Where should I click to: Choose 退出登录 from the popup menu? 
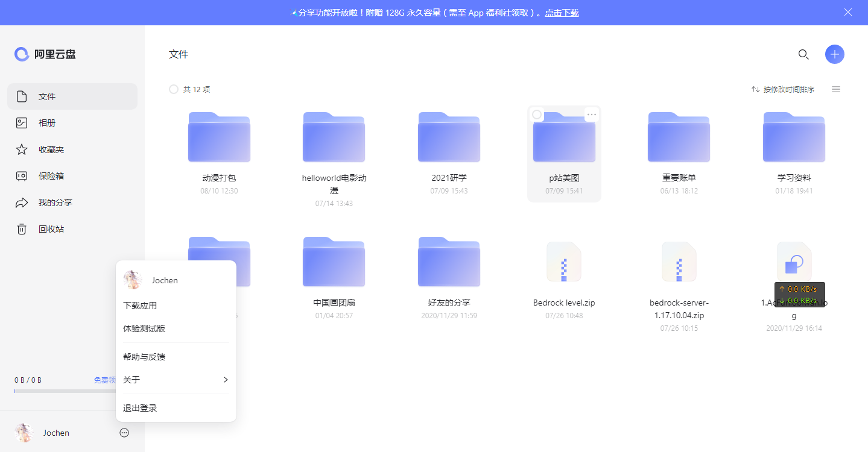(140, 408)
